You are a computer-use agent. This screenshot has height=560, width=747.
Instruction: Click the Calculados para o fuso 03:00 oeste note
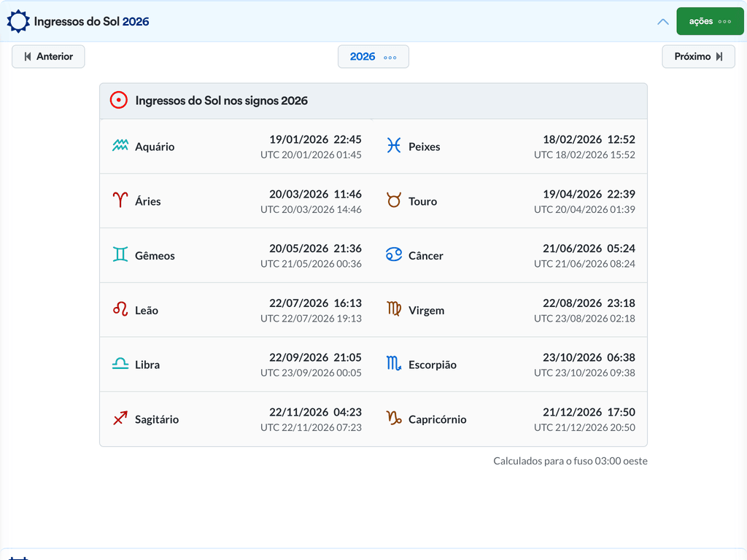point(570,461)
